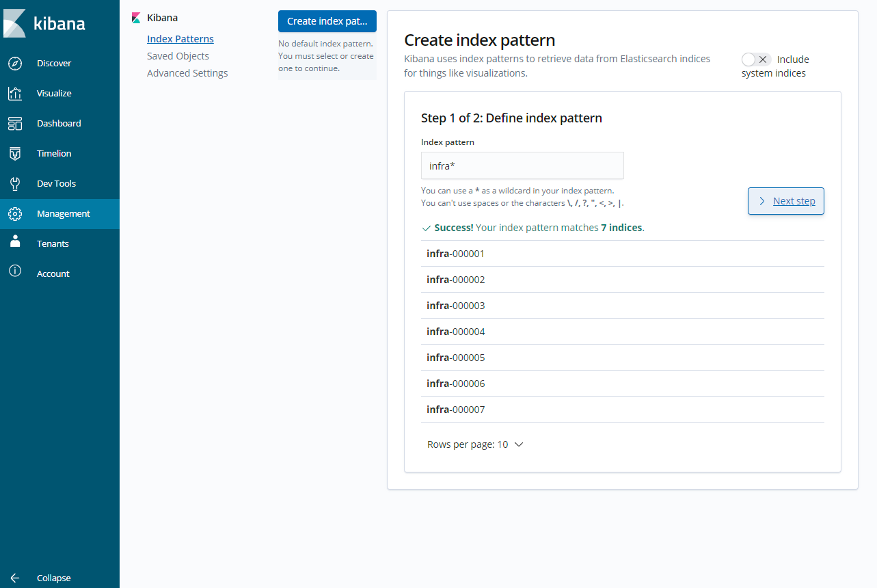Collapse the sidebar with arrow icon
The image size is (877, 588).
point(15,578)
